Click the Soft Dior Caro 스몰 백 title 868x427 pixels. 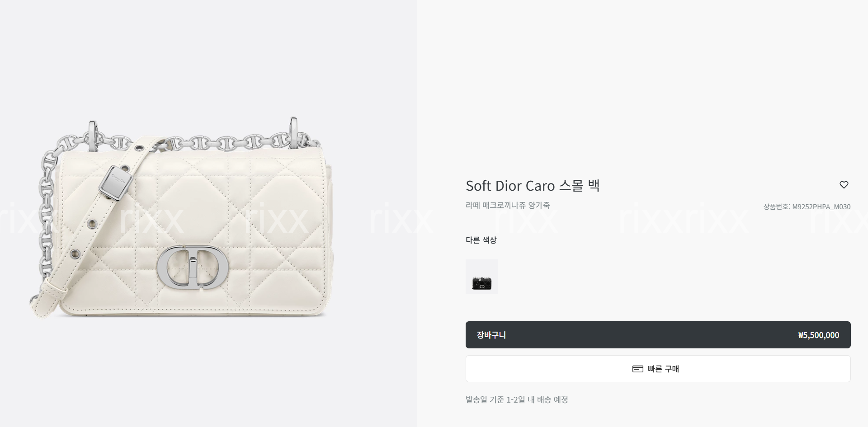tap(533, 186)
